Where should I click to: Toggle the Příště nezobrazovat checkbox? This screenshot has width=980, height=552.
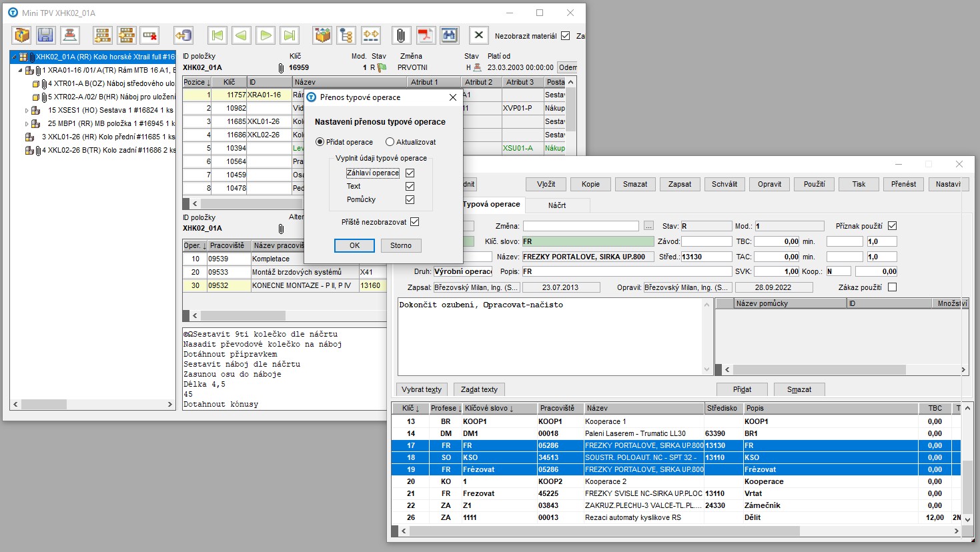414,222
